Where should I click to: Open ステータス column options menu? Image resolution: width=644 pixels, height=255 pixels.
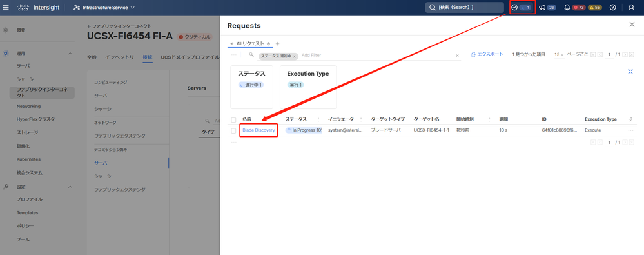click(x=318, y=119)
